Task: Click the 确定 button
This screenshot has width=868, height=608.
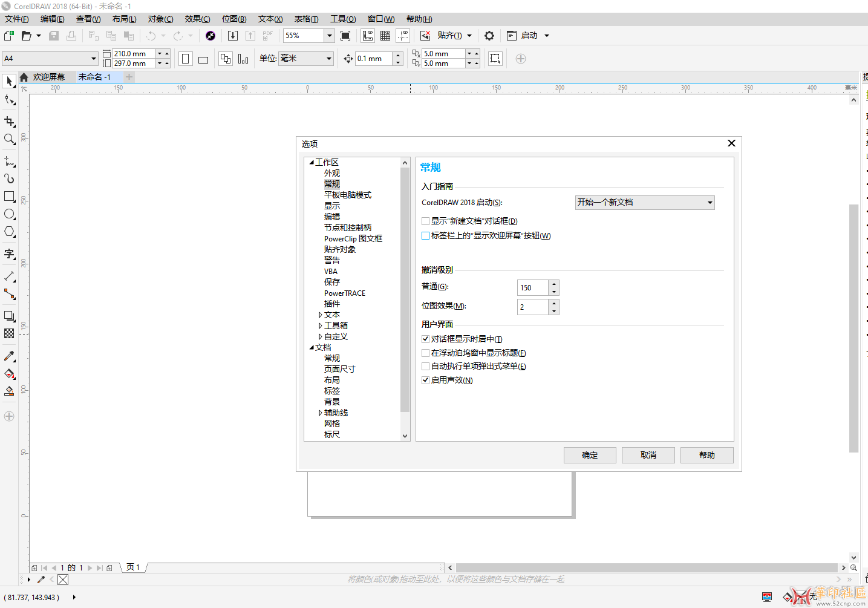Action: [590, 455]
